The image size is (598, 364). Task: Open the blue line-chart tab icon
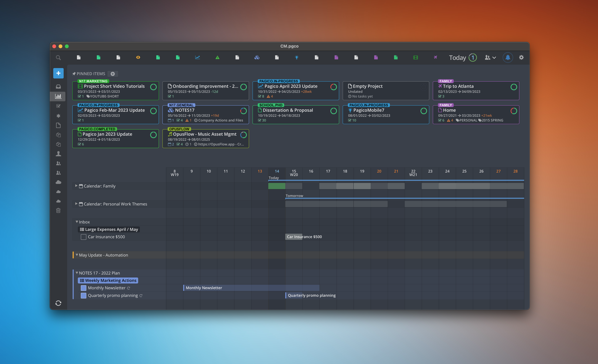(198, 57)
